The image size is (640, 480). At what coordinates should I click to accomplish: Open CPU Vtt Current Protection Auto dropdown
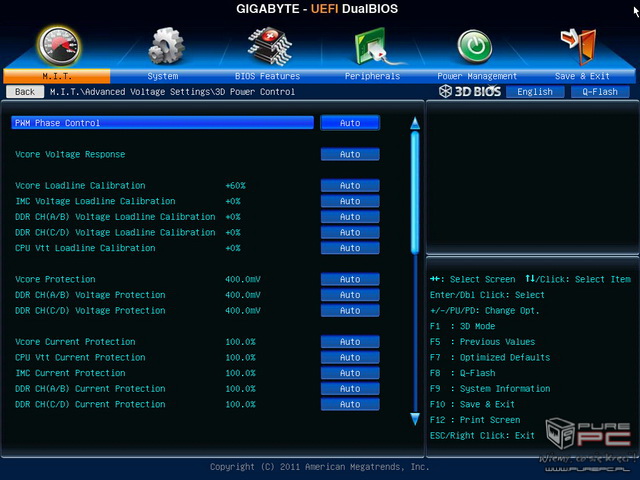click(x=350, y=357)
